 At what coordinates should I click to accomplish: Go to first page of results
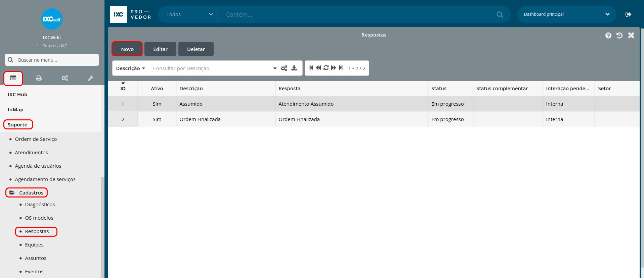point(311,68)
